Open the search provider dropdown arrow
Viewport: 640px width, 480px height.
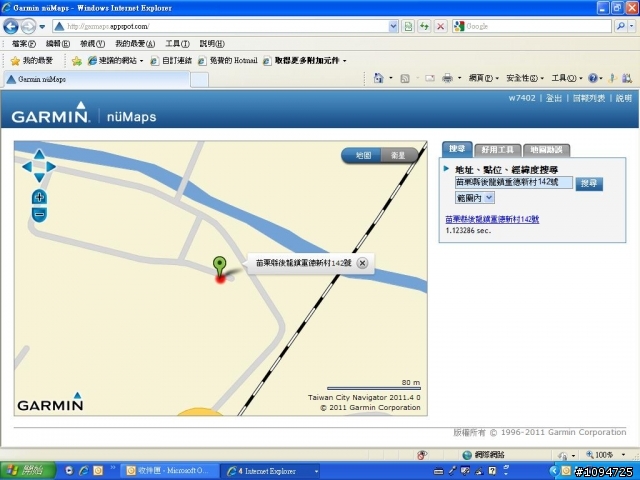[x=631, y=27]
